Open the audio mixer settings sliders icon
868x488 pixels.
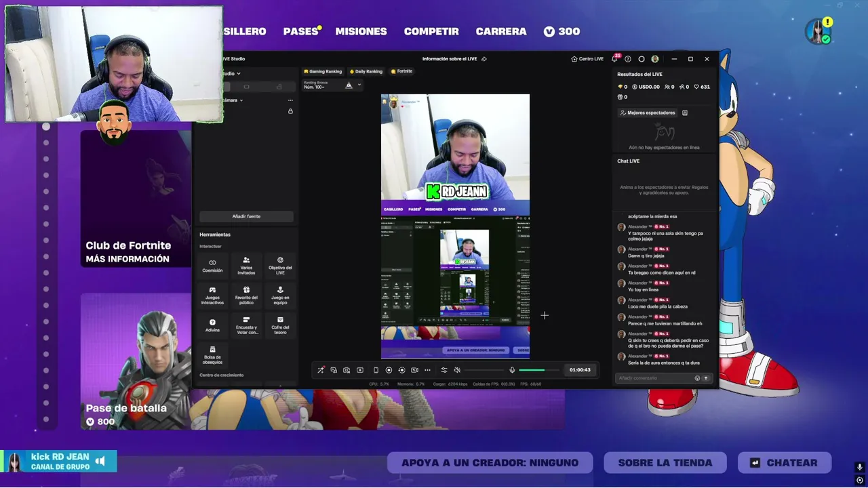(444, 370)
